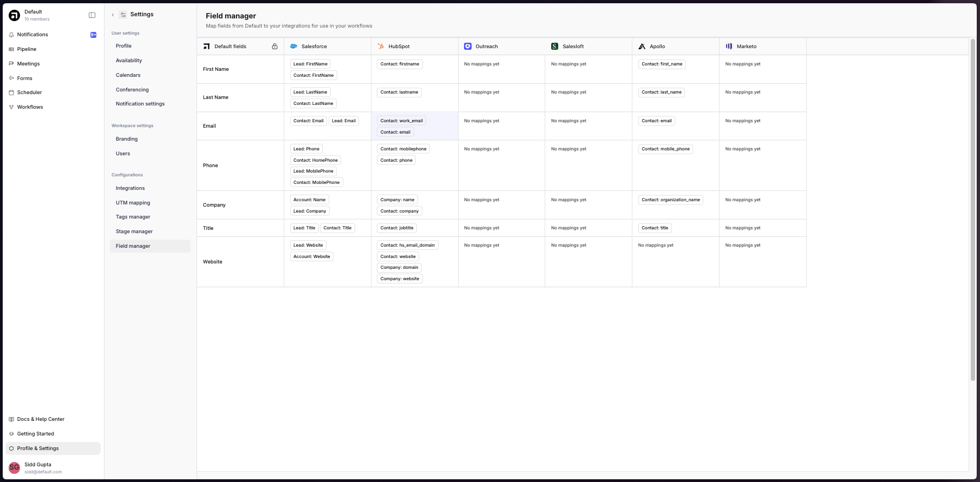Click the SG user avatar

14,467
